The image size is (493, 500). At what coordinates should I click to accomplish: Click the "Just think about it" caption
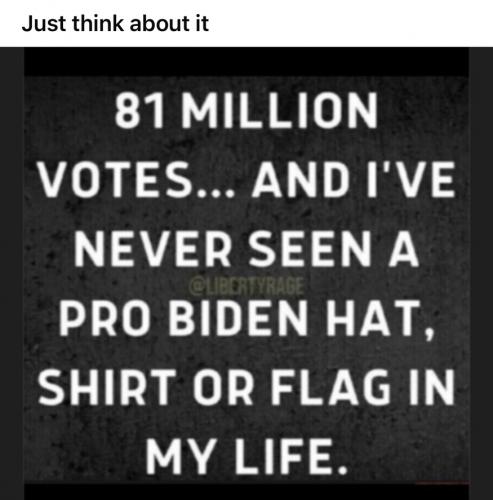[115, 24]
